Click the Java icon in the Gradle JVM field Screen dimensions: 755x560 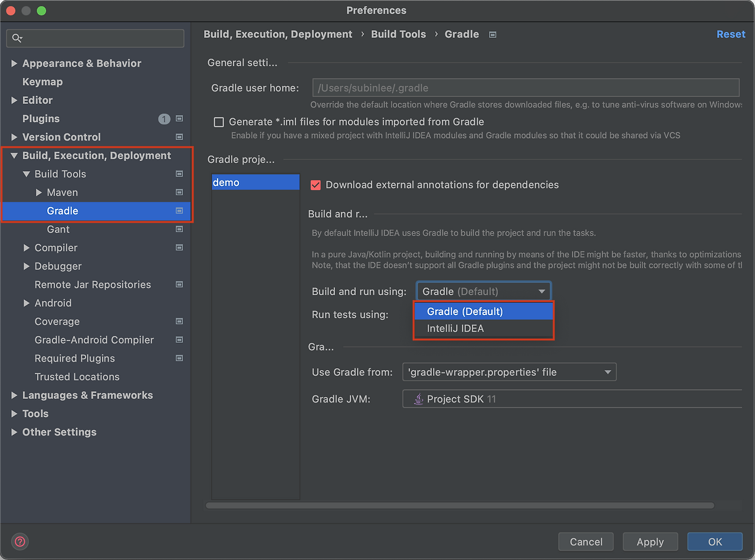point(418,398)
